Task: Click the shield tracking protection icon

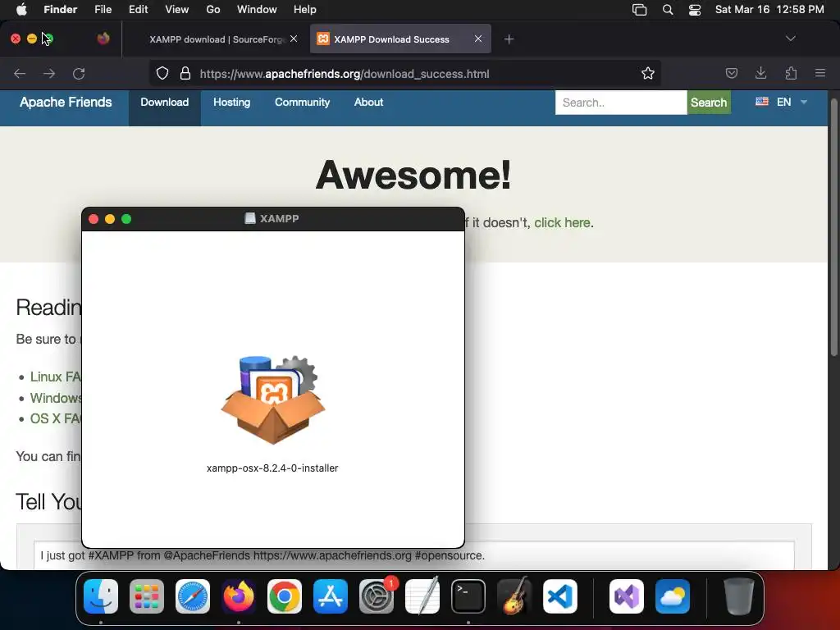Action: 162,73
